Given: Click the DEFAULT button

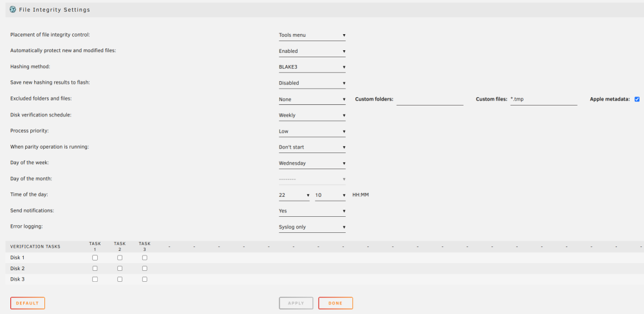Looking at the screenshot, I should [28, 303].
